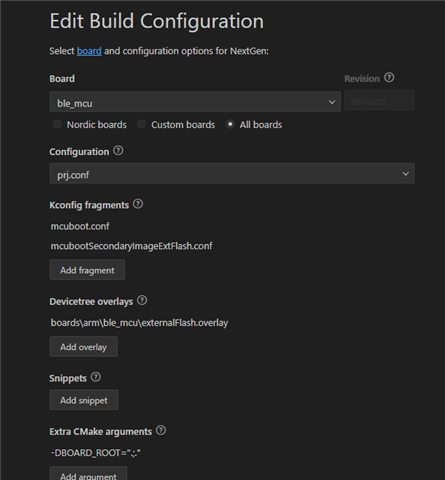Click the Board dropdown chevron arrow
This screenshot has width=445, height=480.
[x=332, y=102]
